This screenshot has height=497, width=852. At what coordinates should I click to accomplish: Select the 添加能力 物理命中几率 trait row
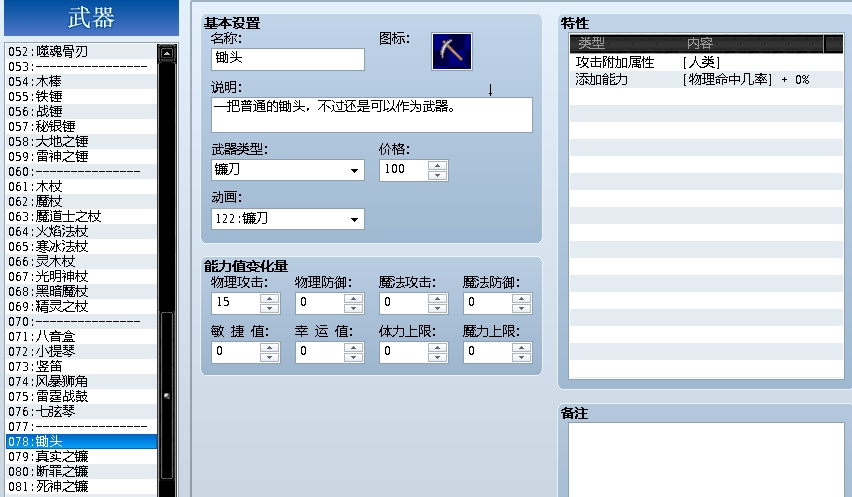[x=706, y=79]
